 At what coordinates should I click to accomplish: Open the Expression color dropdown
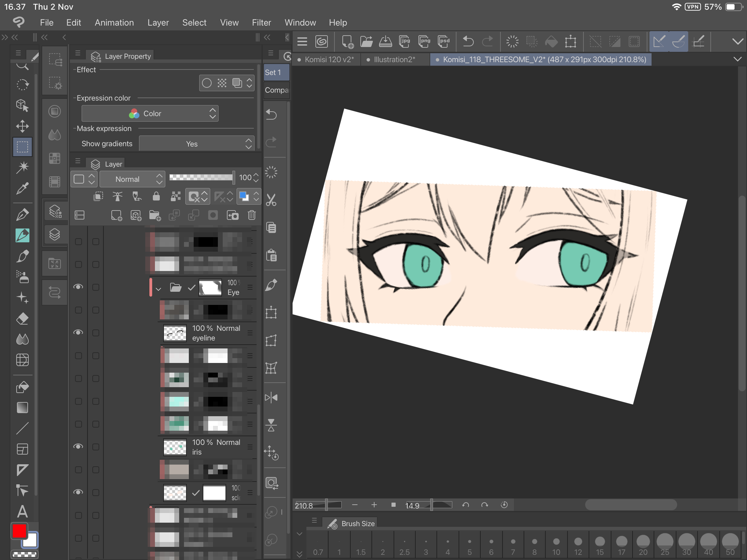150,113
